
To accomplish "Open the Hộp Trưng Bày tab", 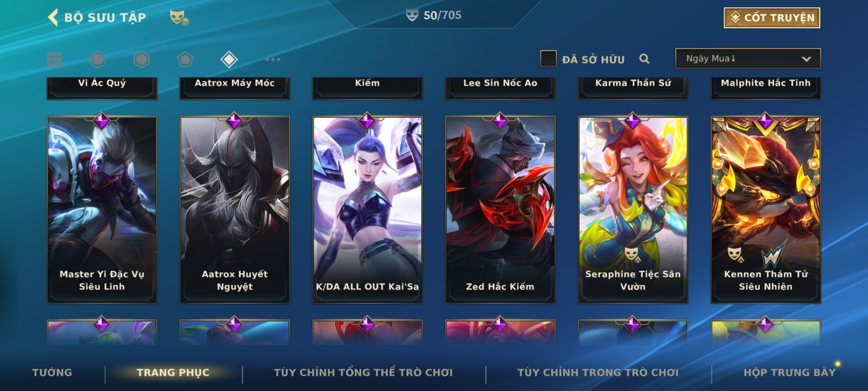I will click(x=790, y=373).
